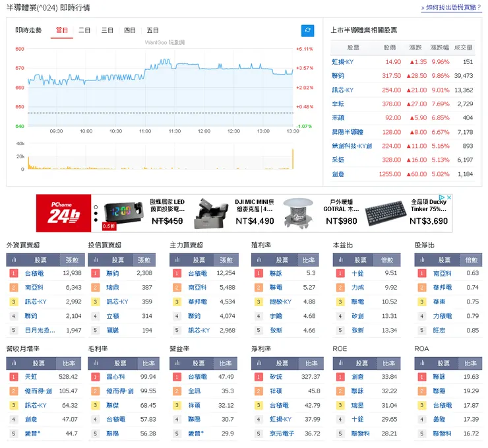The height and width of the screenshot is (448, 488).
Task: Open 天虹 in 營收月增率 ranking
Action: click(31, 377)
